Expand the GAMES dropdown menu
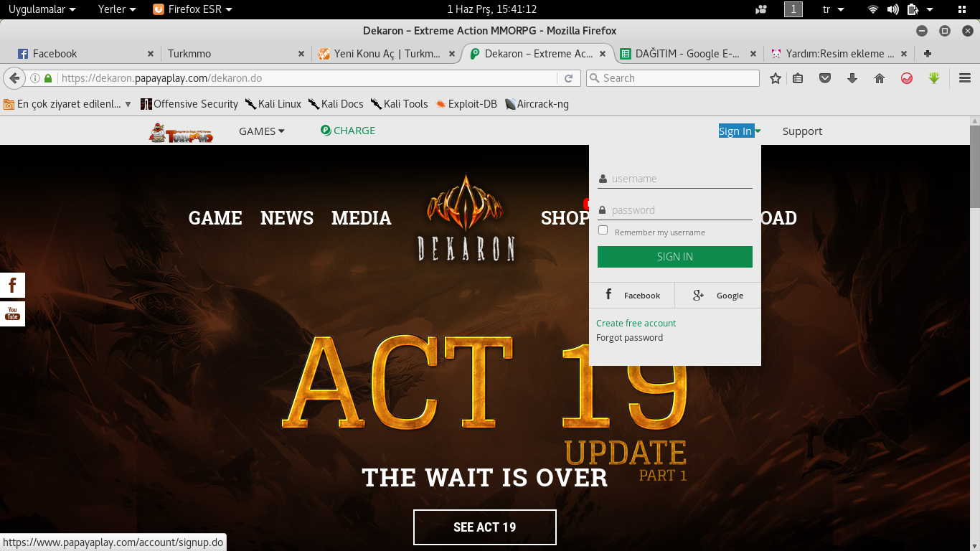980x551 pixels. (x=262, y=131)
